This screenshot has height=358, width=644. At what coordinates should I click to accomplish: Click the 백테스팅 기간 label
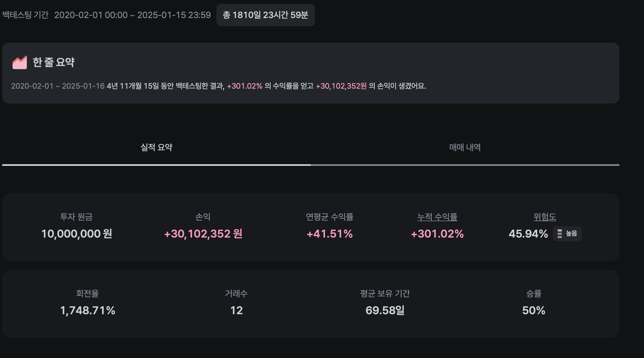point(25,15)
